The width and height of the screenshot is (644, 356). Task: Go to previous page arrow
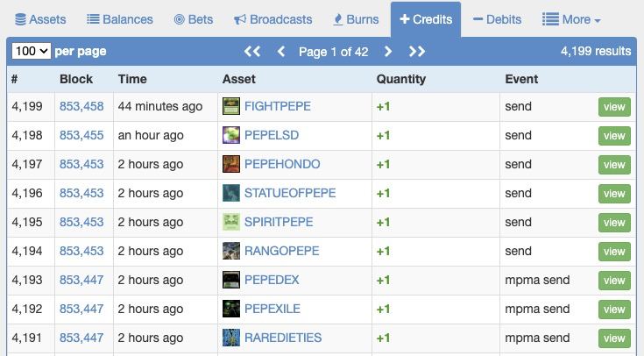[x=281, y=52]
